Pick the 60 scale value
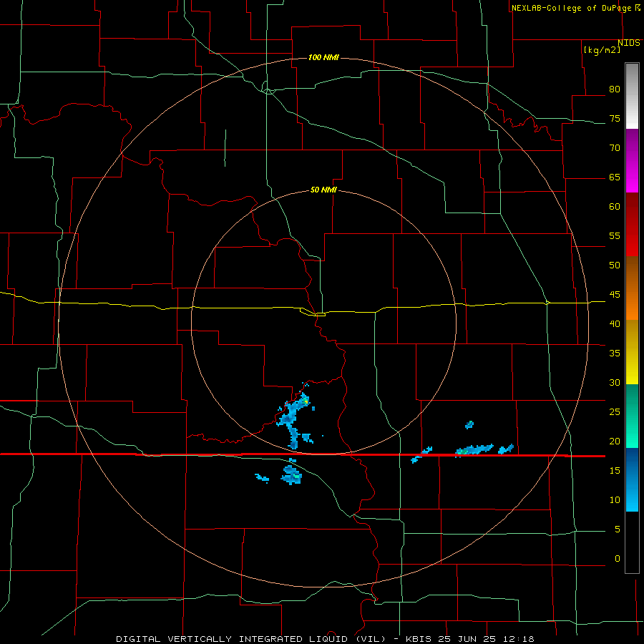 click(x=615, y=207)
